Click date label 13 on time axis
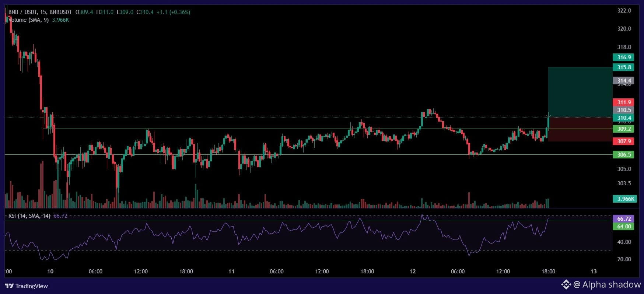 (594, 272)
